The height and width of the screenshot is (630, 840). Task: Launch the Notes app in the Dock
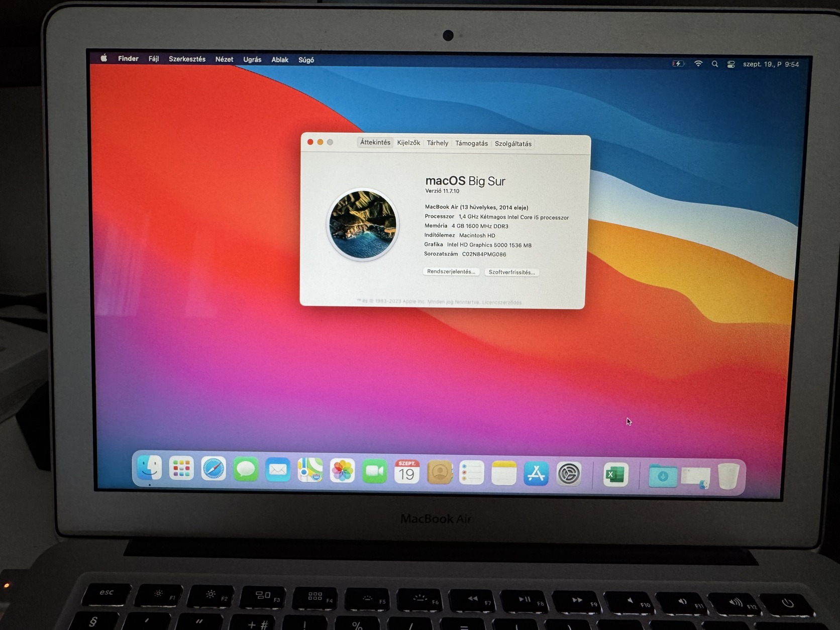click(504, 474)
